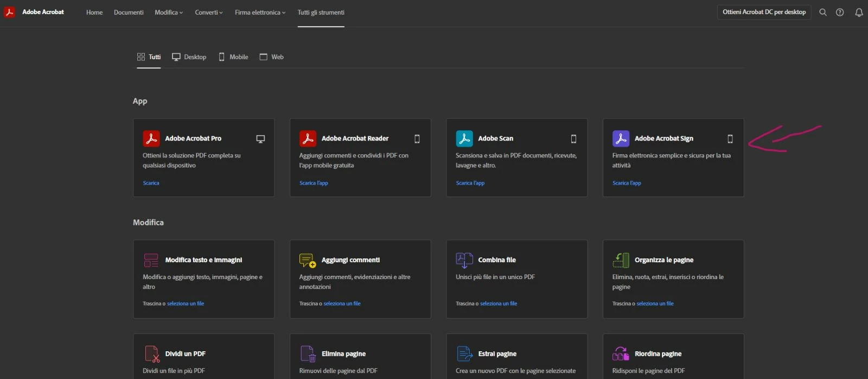Click seleziona un file under Modifica testo e immagini
The image size is (868, 379).
(x=186, y=304)
